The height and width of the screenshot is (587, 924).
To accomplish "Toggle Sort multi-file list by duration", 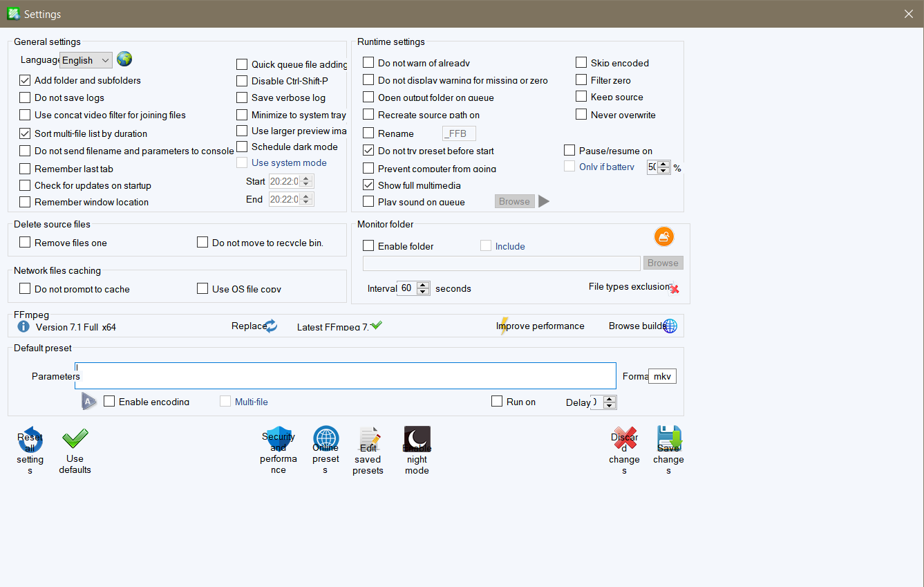I will point(25,133).
